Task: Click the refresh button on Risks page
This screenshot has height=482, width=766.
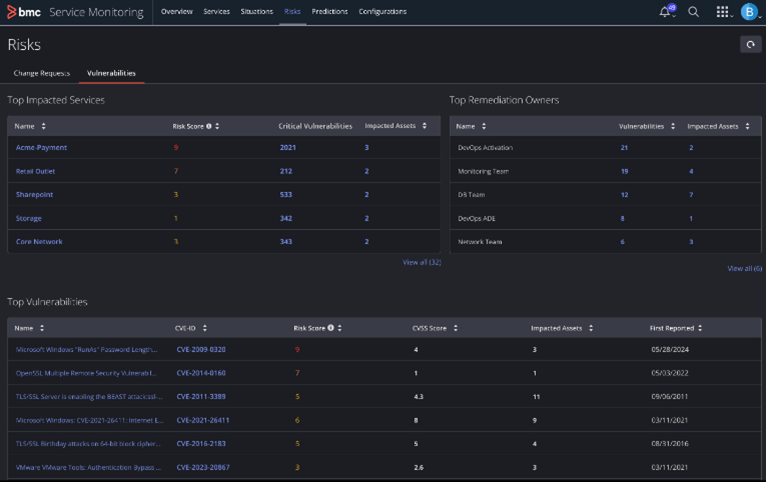Action: (x=750, y=44)
